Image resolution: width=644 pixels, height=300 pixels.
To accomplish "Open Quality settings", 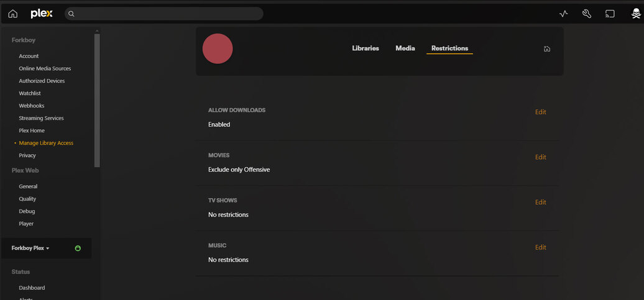I will point(27,199).
